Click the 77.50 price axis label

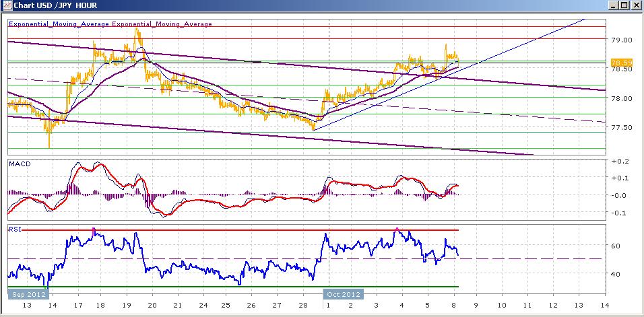(x=621, y=127)
